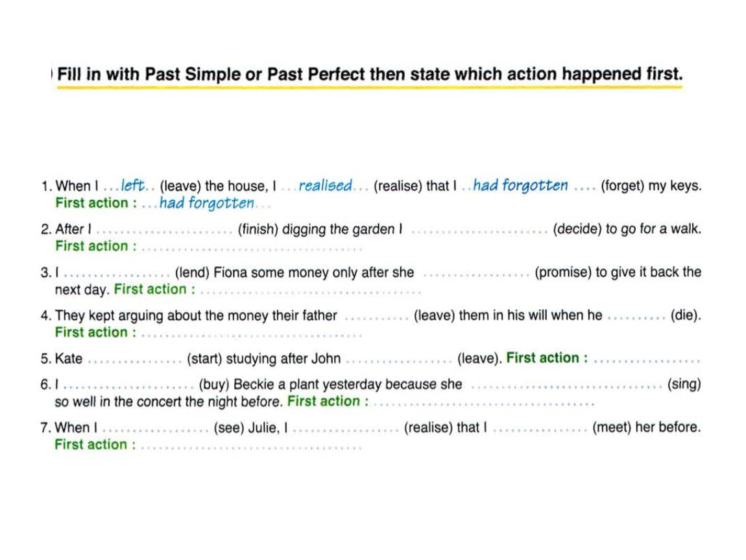This screenshot has height=560, width=746.
Task: Click the blank before (leave) in sentence 4
Action: (376, 317)
